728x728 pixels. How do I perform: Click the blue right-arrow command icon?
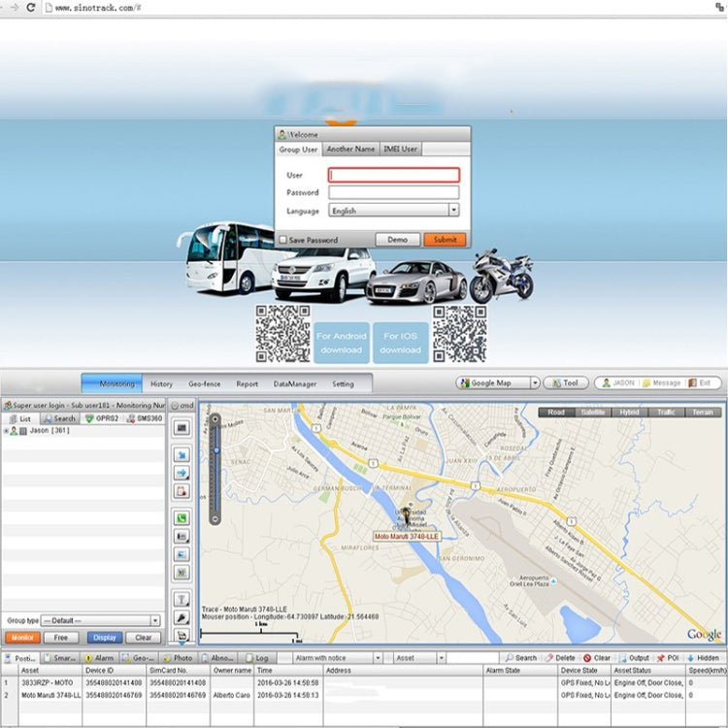(x=182, y=473)
